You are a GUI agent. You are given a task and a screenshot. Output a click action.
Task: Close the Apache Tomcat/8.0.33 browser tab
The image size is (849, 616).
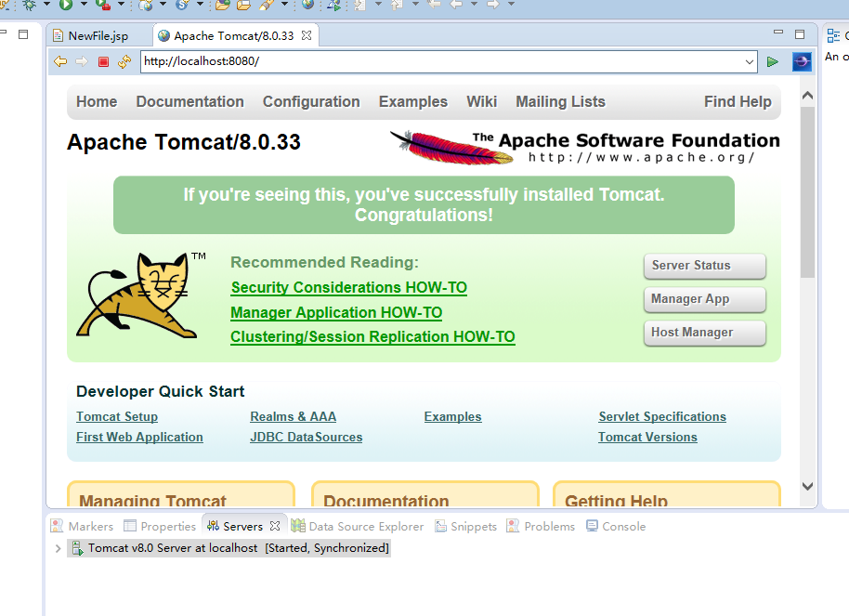(x=307, y=35)
